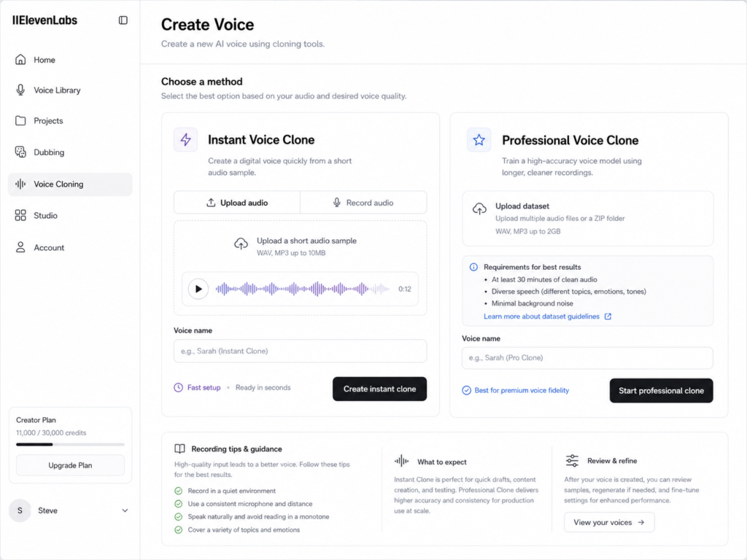Switch to the Upload audio tab
Viewport: 747px width, 560px height.
[237, 203]
